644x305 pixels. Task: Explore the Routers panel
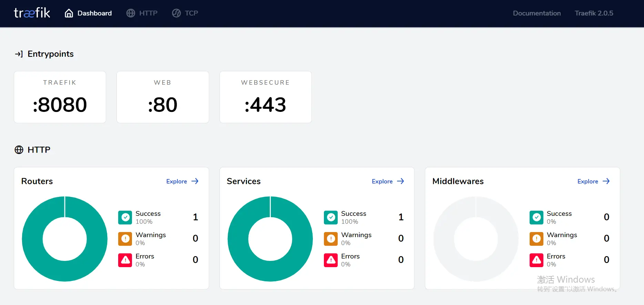pyautogui.click(x=183, y=181)
